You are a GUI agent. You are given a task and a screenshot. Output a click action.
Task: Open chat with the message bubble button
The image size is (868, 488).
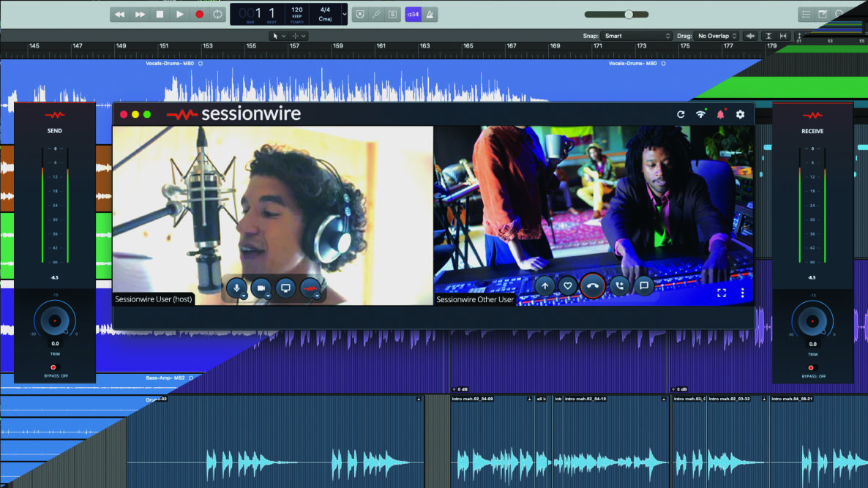pyautogui.click(x=644, y=286)
